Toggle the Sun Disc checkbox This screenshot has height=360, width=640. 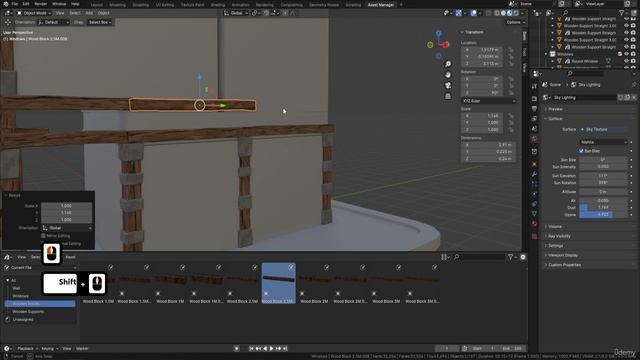[581, 151]
